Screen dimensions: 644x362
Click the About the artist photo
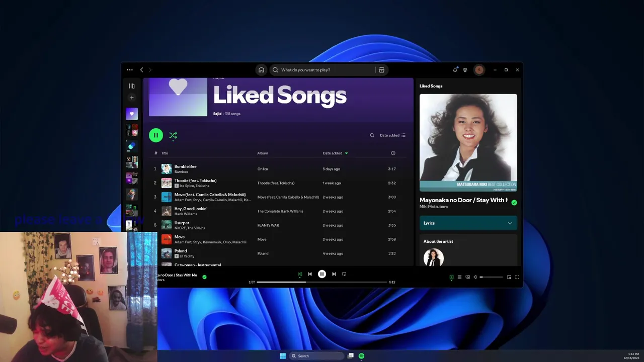click(434, 257)
